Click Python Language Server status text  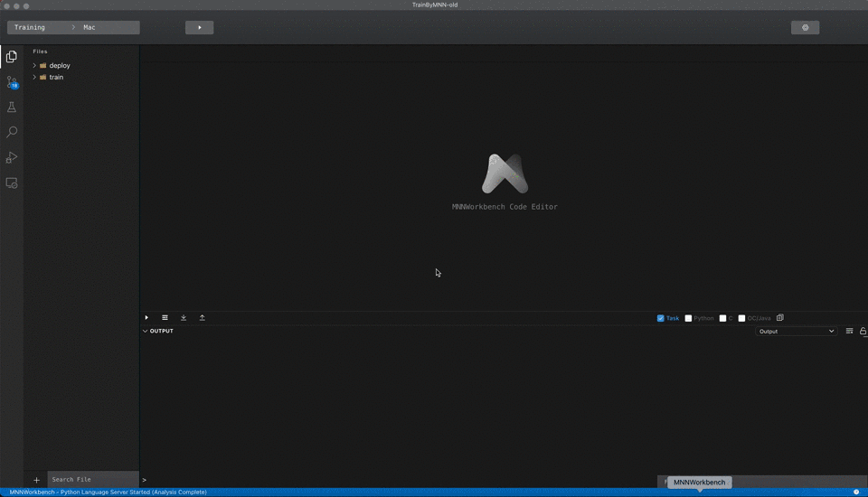coord(134,492)
